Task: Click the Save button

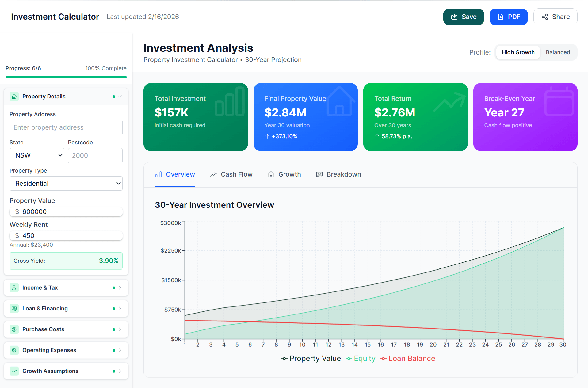Action: [x=463, y=17]
